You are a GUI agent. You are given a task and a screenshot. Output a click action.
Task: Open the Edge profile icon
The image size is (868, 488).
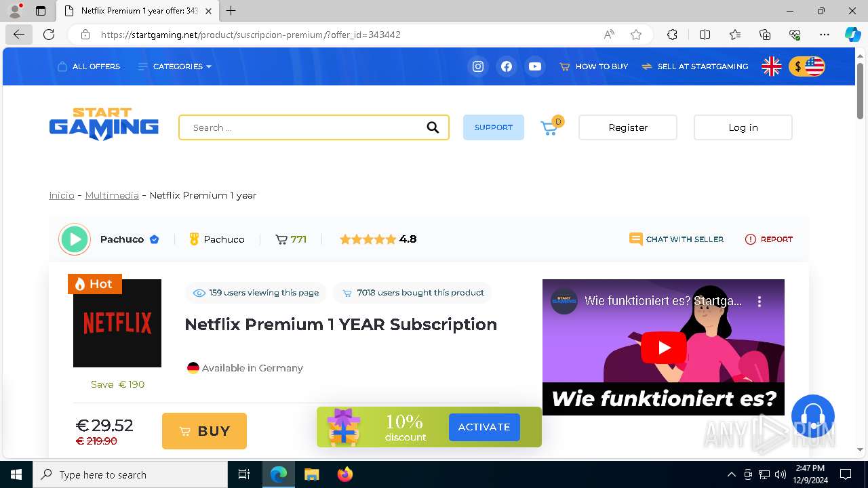15,11
